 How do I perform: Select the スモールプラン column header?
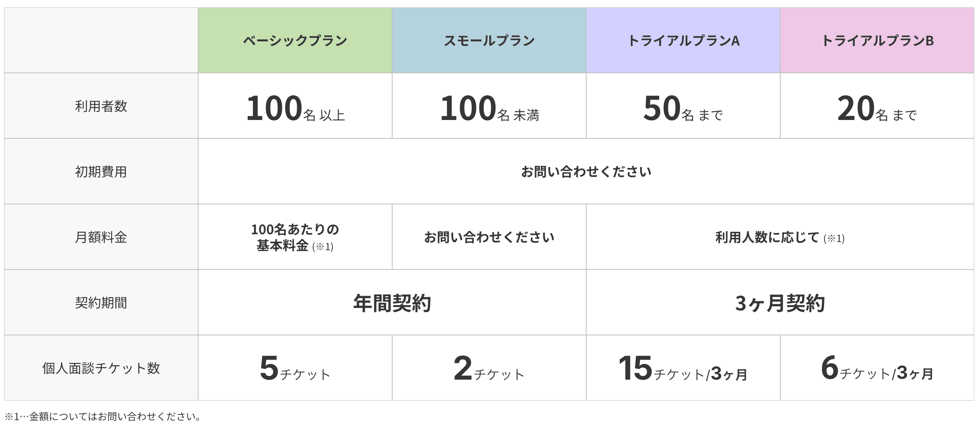pyautogui.click(x=489, y=40)
